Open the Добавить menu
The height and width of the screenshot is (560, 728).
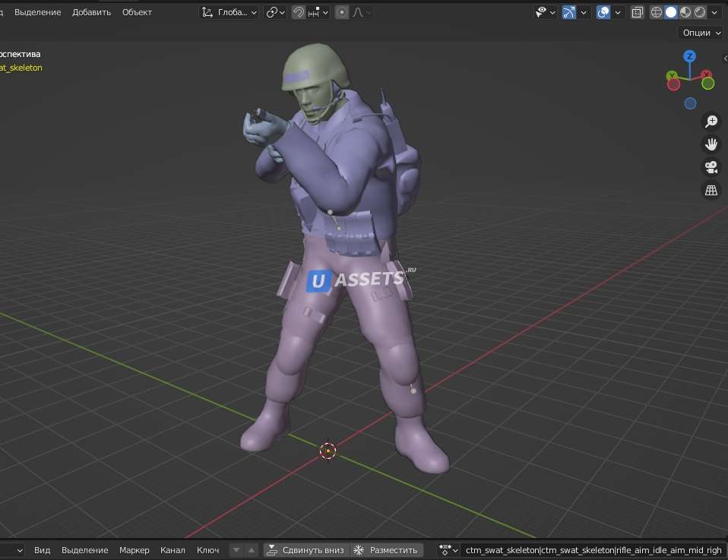pos(91,12)
